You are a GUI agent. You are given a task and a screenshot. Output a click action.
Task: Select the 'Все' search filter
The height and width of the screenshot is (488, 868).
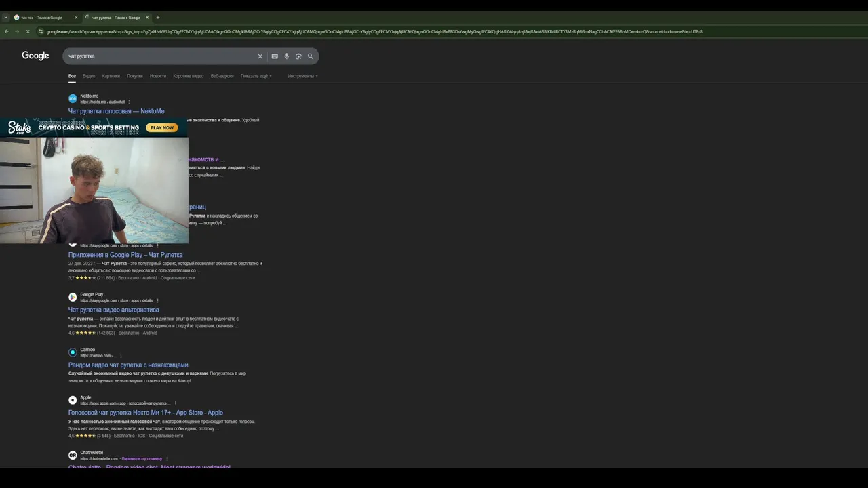pyautogui.click(x=72, y=76)
